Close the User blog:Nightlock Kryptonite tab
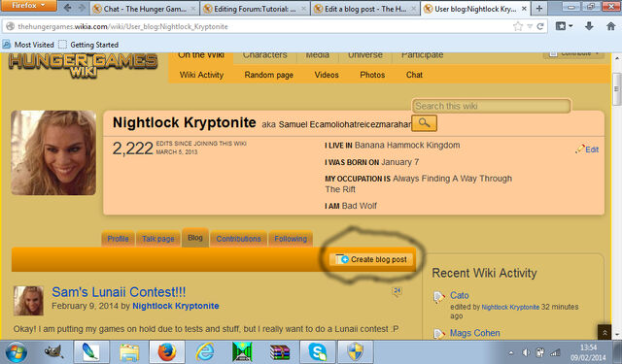The image size is (622, 364). coord(524,9)
